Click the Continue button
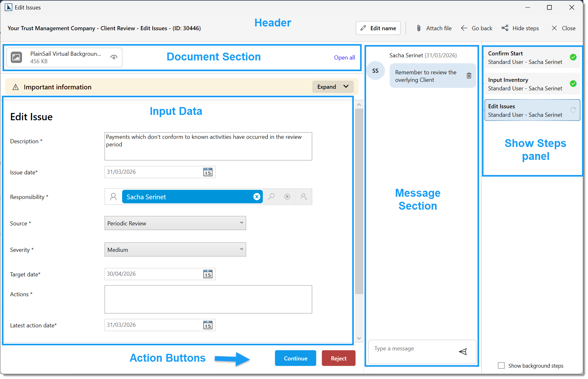Viewport: 588px width, 379px height. coord(295,358)
